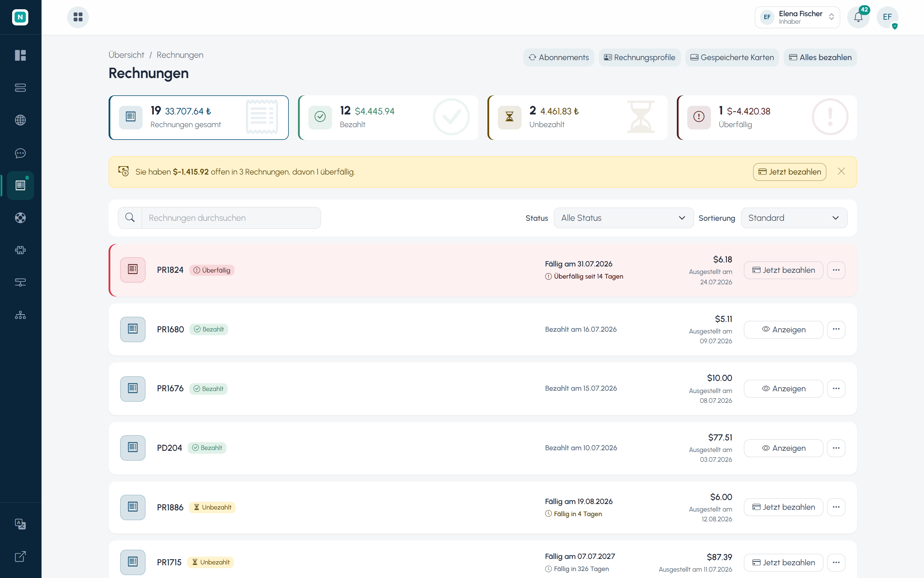Open the invoices icon in sidebar
924x578 pixels.
tap(20, 186)
